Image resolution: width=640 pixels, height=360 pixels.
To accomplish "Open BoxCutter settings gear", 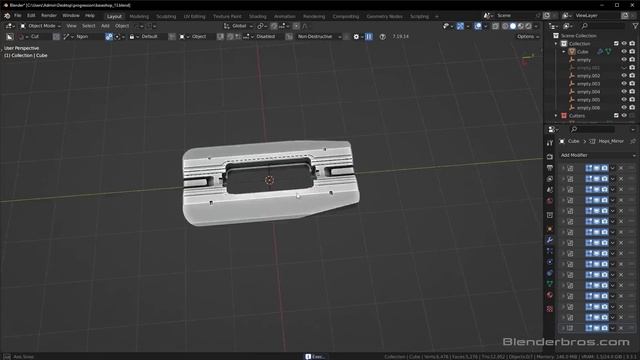I will pos(356,36).
